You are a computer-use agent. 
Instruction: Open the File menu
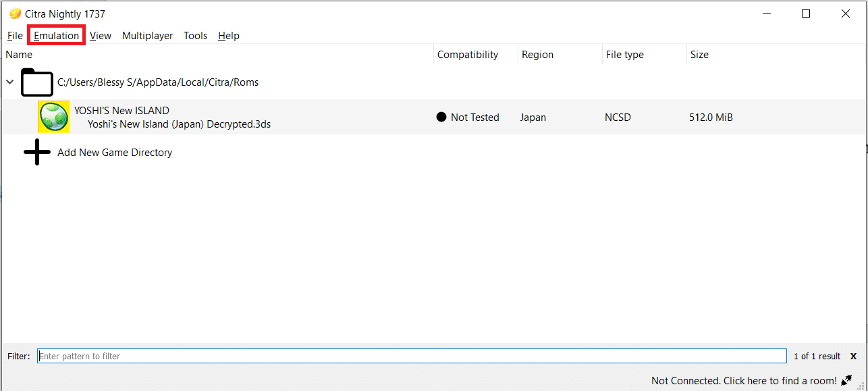15,36
